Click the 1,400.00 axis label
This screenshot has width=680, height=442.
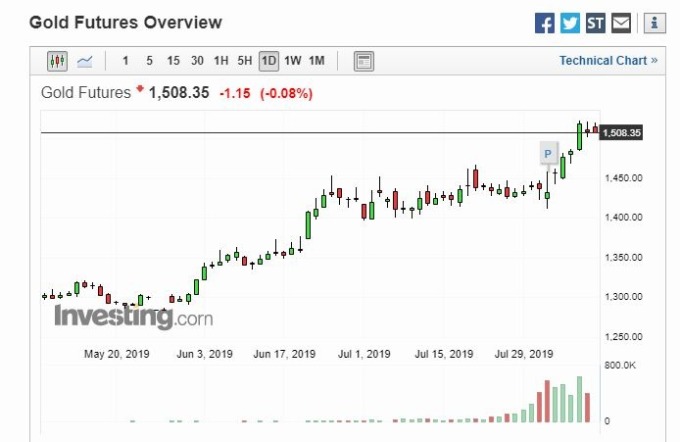point(624,217)
